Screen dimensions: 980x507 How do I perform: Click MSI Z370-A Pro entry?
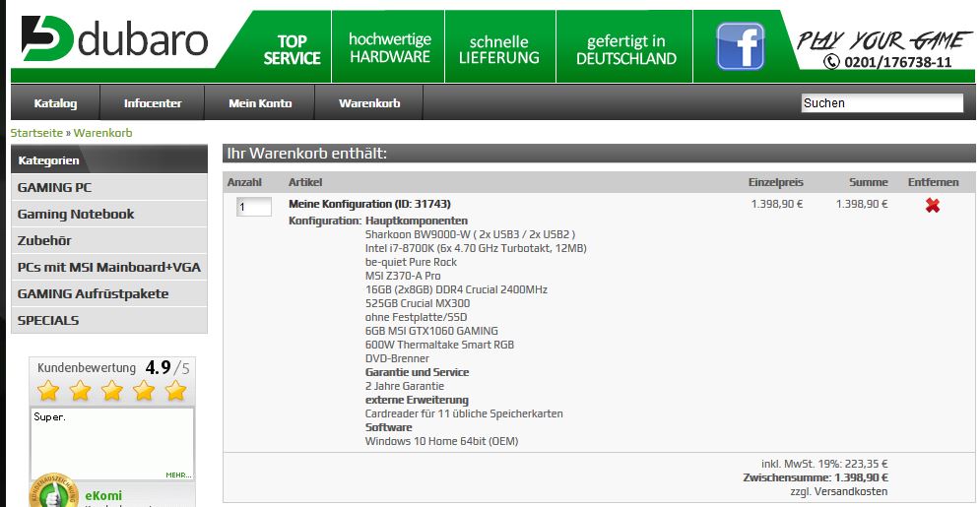(x=403, y=276)
